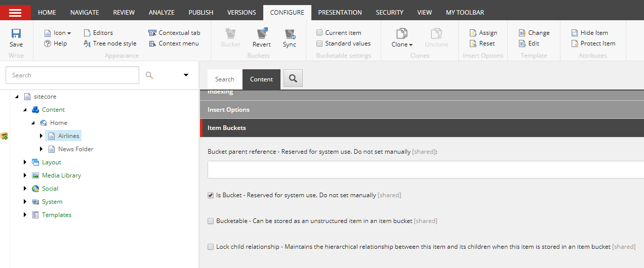Click Hide Item attribute

590,33
